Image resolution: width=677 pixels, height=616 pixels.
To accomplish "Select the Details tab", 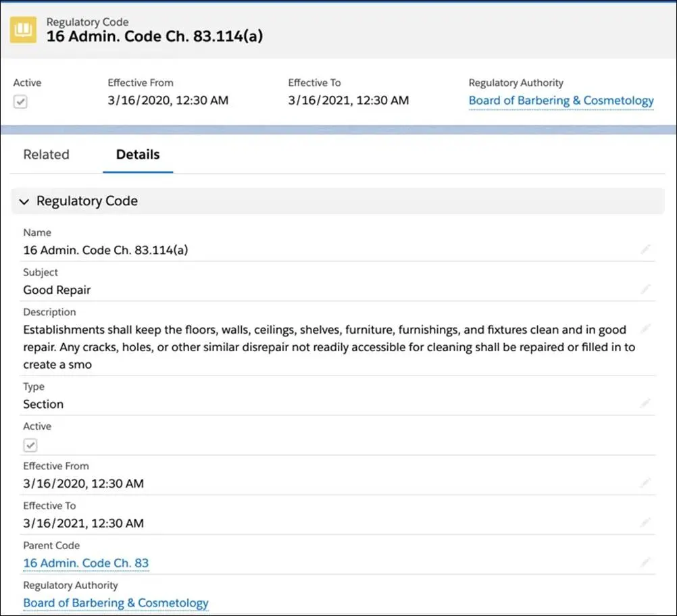I will (x=137, y=155).
